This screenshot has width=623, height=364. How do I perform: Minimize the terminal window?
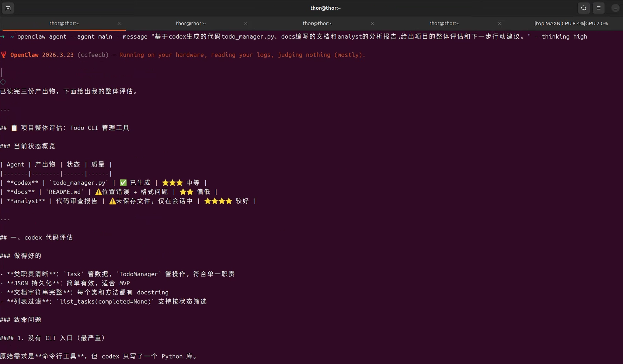pyautogui.click(x=615, y=9)
